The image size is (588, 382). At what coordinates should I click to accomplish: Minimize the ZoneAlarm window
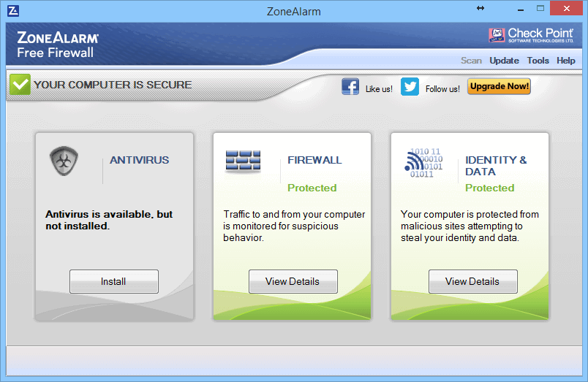pyautogui.click(x=521, y=9)
